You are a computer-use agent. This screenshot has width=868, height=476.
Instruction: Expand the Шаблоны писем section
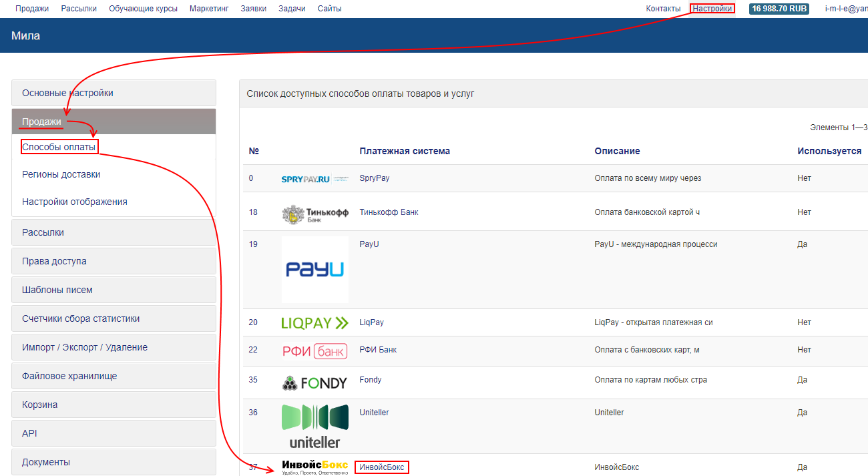pyautogui.click(x=114, y=290)
